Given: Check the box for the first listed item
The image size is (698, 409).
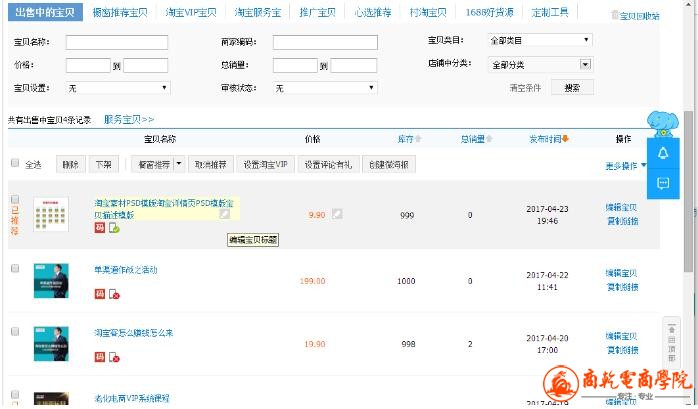Looking at the screenshot, I should [x=15, y=199].
